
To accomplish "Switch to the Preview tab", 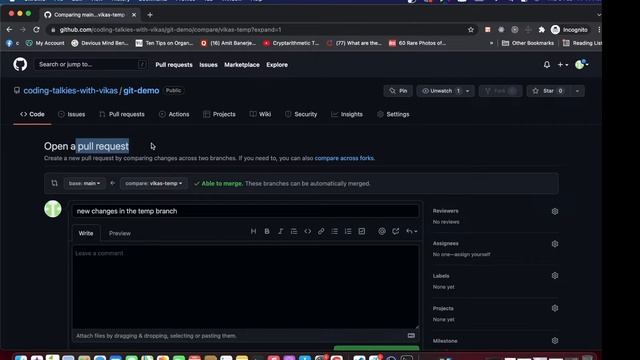I will (x=120, y=233).
